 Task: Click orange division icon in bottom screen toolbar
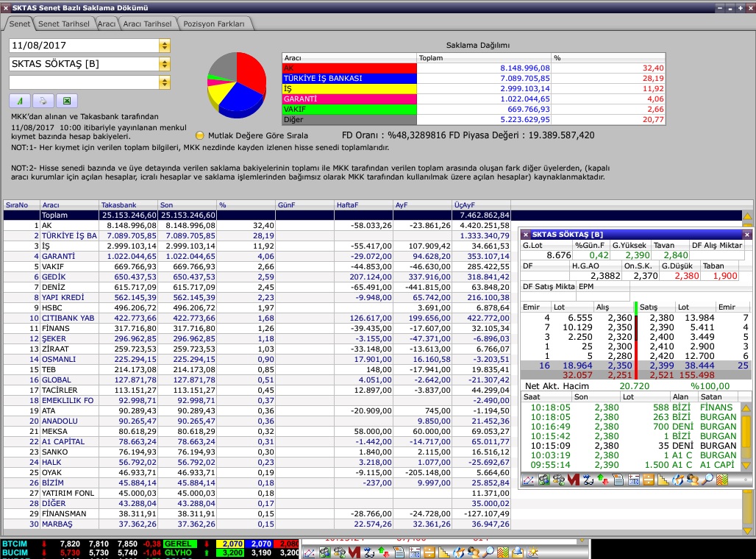coord(429,552)
